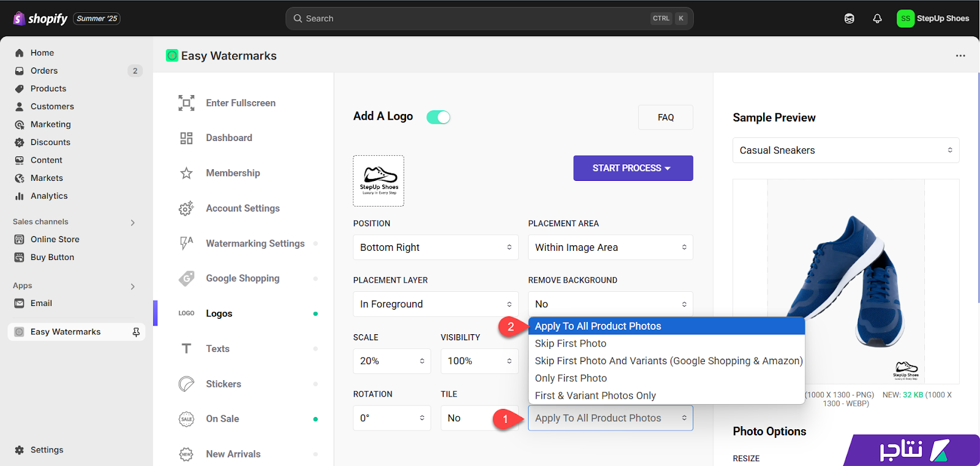Image resolution: width=980 pixels, height=466 pixels.
Task: Open the Visibility dropdown showing 100%
Action: 480,361
